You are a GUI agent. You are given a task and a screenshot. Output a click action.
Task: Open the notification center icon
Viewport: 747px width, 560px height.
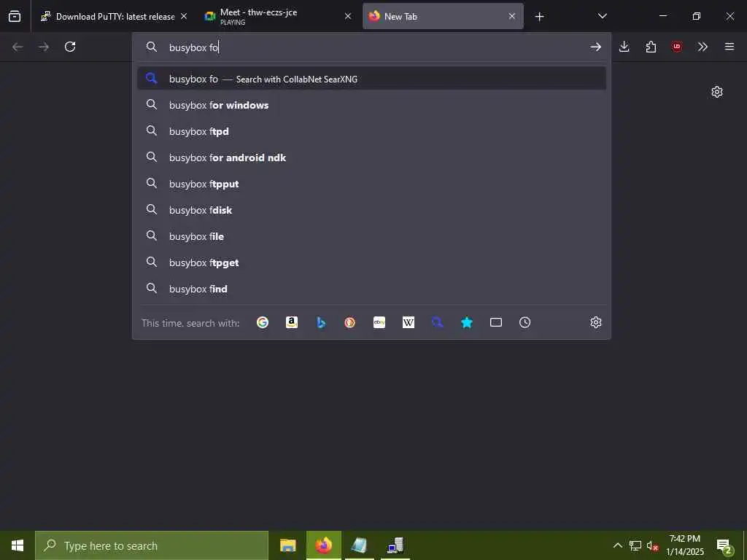point(724,546)
